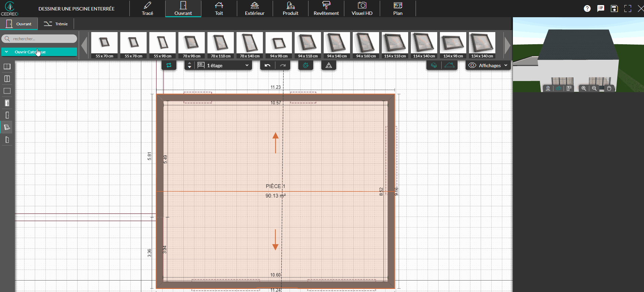Click the zoom out magnifier in 3D view
The height and width of the screenshot is (292, 644).
[594, 88]
